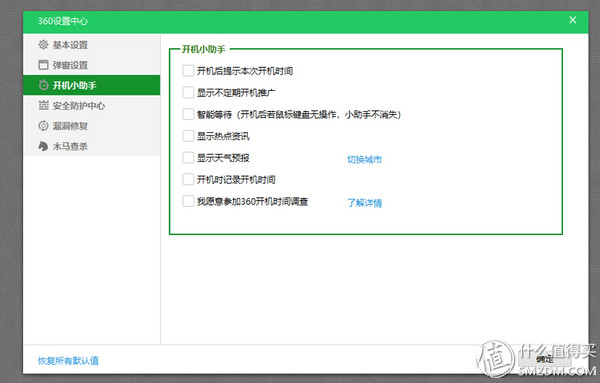This screenshot has width=600, height=383.
Task: Click the 确定 button
Action: click(x=545, y=359)
